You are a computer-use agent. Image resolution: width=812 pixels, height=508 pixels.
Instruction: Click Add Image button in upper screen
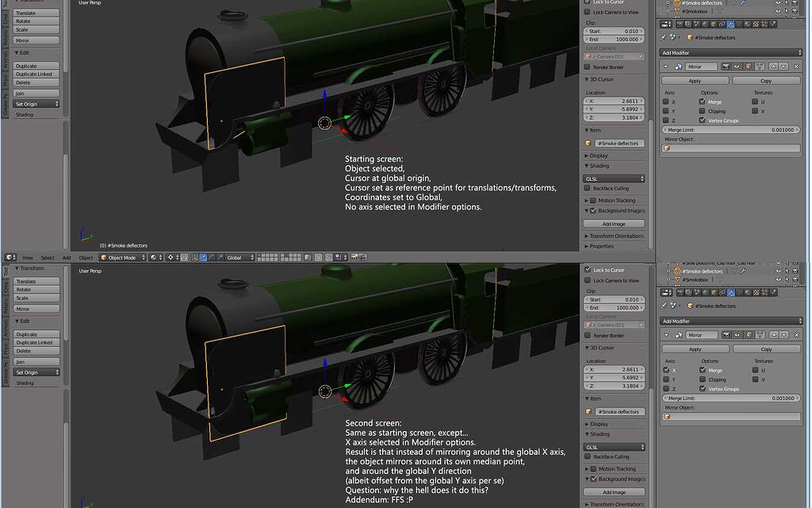click(x=614, y=224)
